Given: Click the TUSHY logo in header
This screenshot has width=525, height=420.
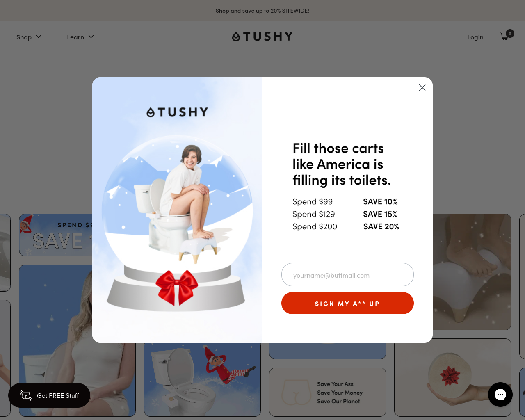Looking at the screenshot, I should (x=262, y=37).
